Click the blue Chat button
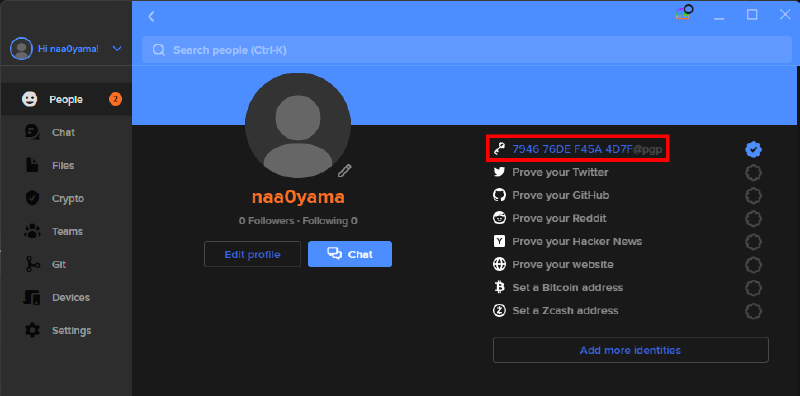800x396 pixels. click(350, 254)
